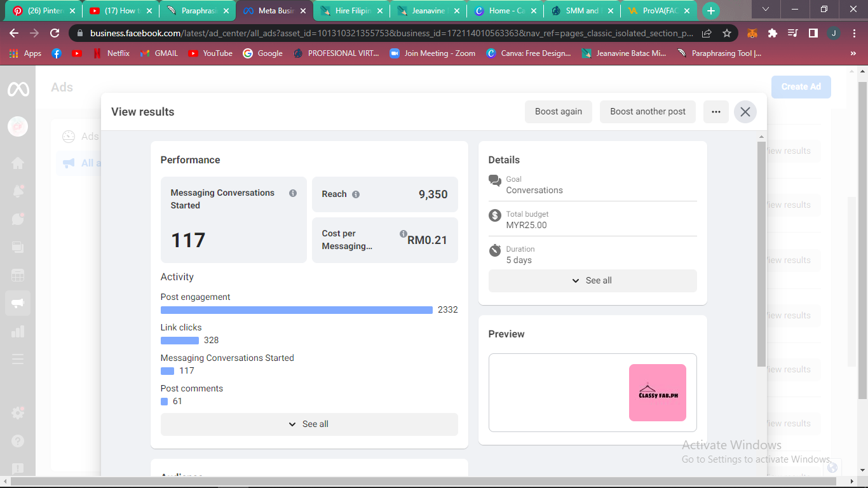Click the Classy Fab.PH preview thumbnail

coord(658,393)
